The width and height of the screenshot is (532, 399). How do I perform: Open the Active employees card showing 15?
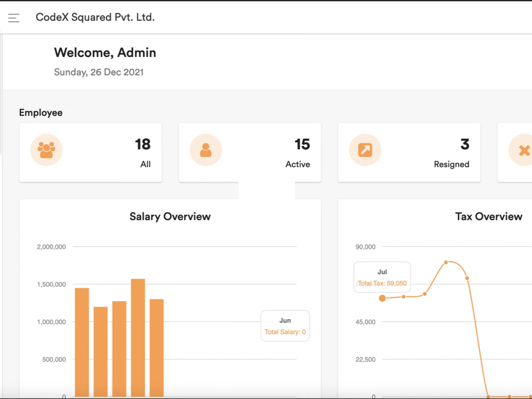(x=250, y=153)
